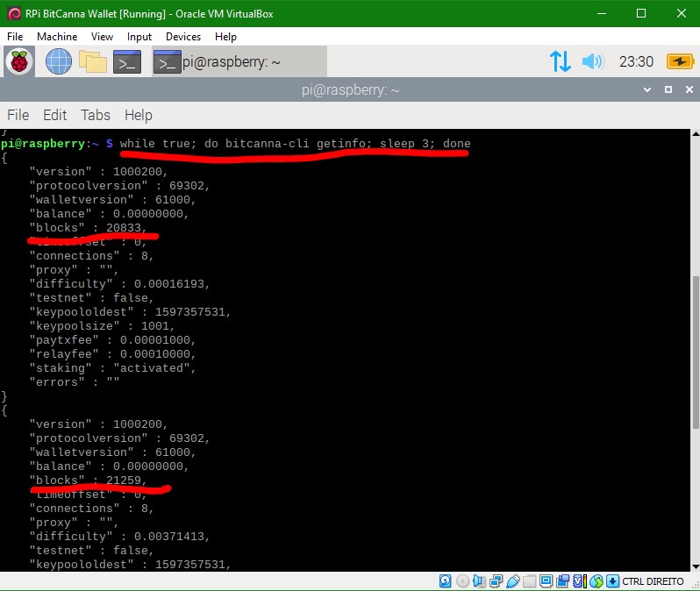Click the pi@raspberry shell prompt

[57, 143]
